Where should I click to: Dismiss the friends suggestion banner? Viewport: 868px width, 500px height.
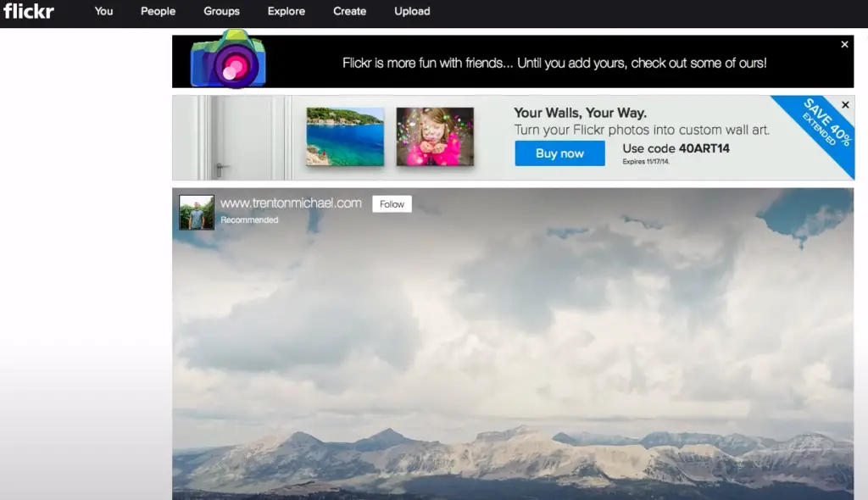(844, 45)
